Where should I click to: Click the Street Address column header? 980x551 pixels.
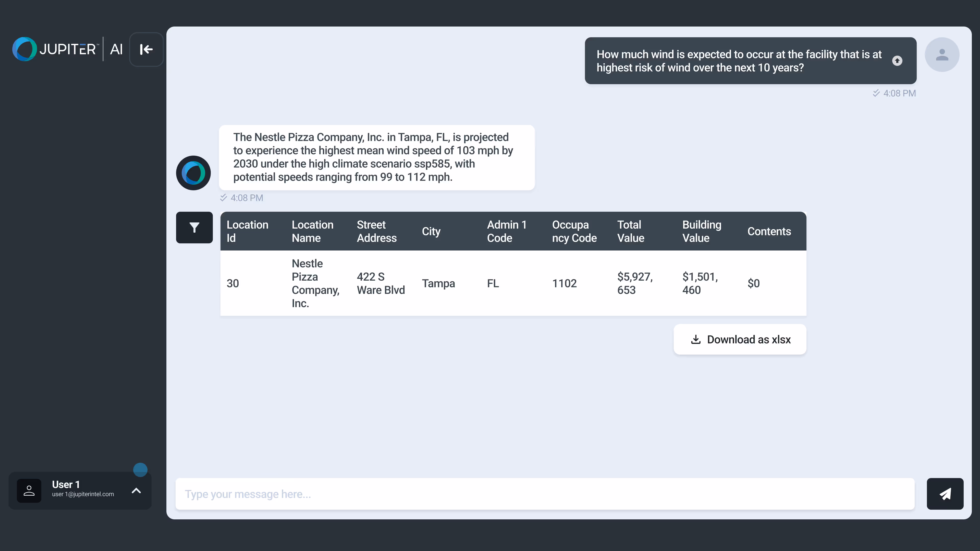376,231
